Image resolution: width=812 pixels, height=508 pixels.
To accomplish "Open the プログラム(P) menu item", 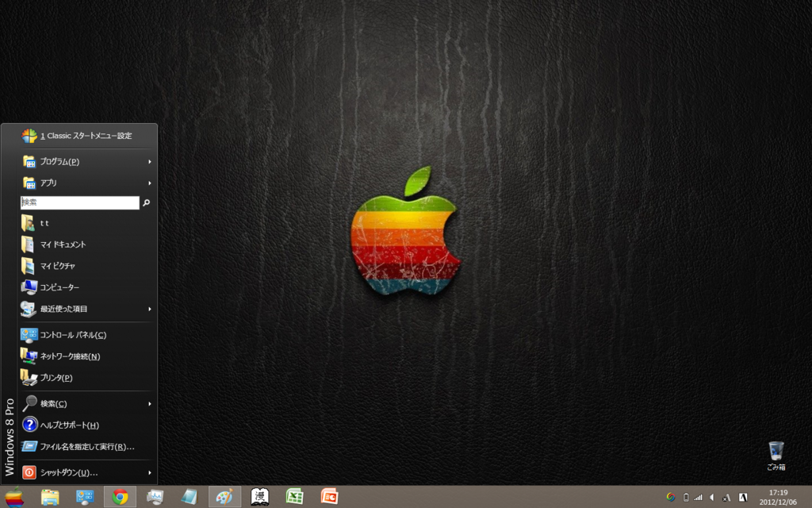I will [86, 162].
